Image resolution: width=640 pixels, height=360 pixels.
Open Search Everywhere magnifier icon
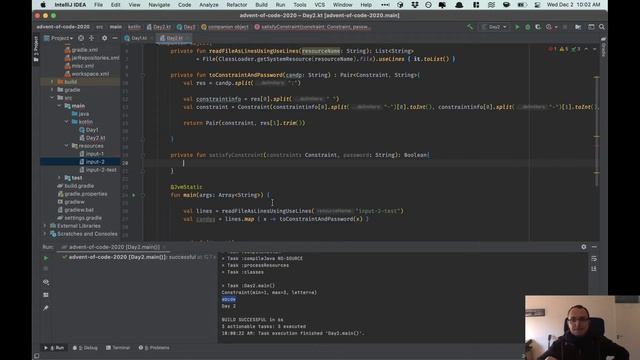point(602,27)
